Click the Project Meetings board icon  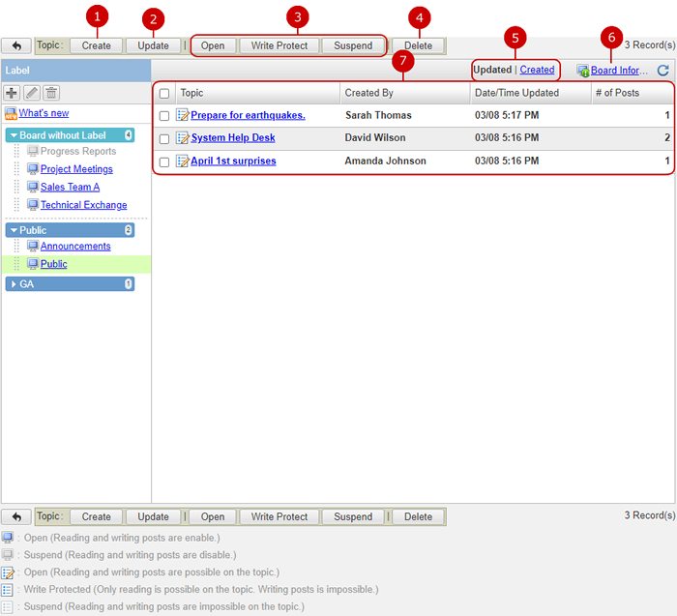tap(33, 168)
